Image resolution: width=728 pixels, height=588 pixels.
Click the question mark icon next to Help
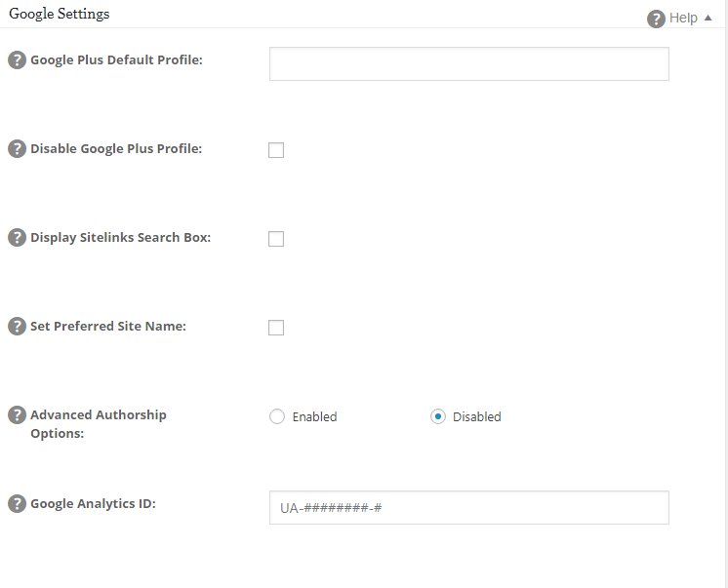(x=656, y=18)
